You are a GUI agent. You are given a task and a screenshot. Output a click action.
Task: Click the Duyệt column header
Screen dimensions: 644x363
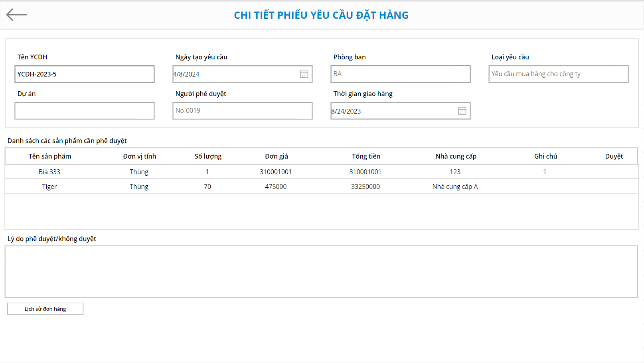click(x=614, y=156)
